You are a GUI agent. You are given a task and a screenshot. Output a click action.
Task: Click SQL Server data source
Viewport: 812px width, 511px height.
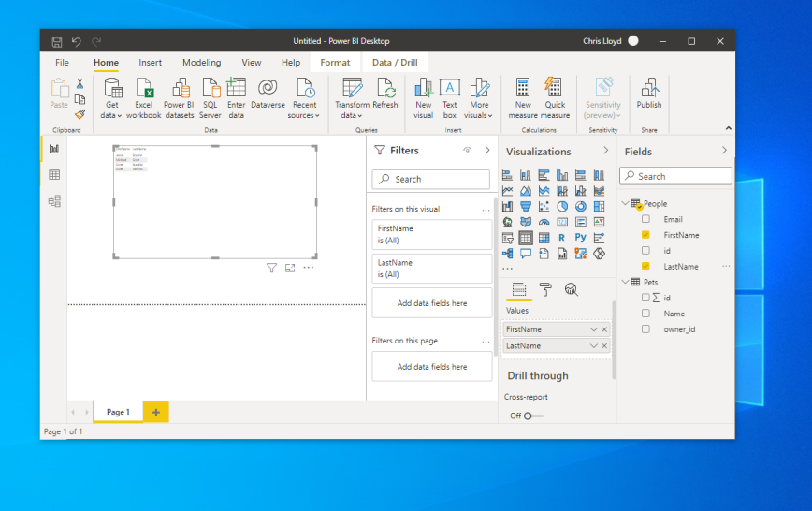(x=210, y=98)
